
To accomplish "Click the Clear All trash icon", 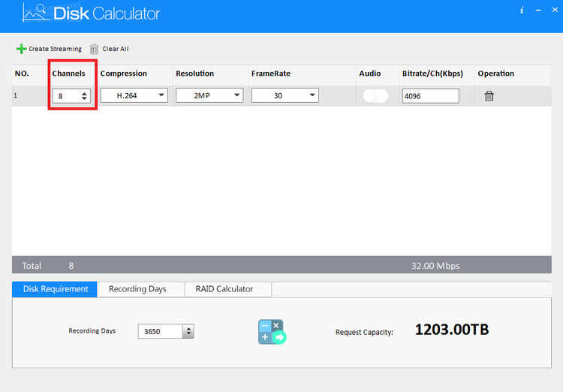I will click(x=94, y=49).
